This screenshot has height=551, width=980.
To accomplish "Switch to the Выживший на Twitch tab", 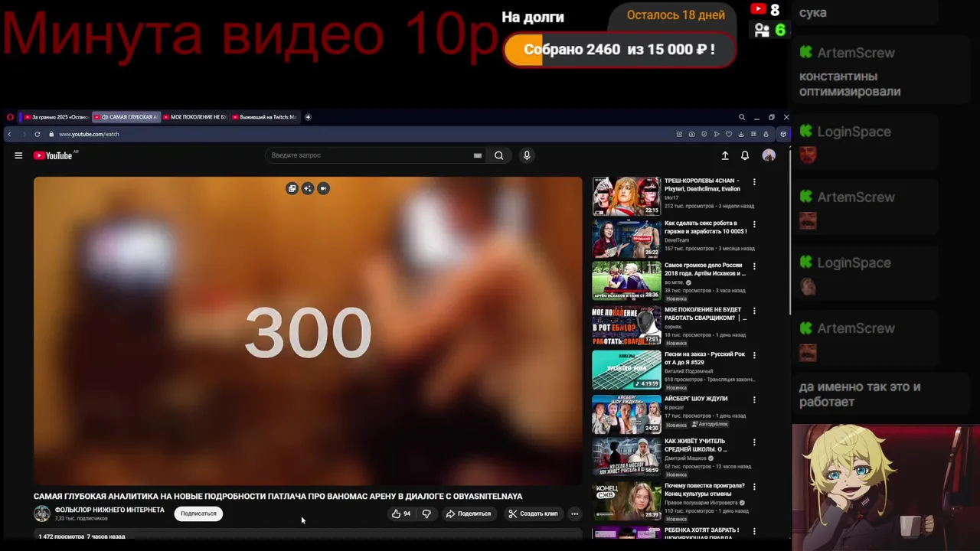I will click(264, 117).
